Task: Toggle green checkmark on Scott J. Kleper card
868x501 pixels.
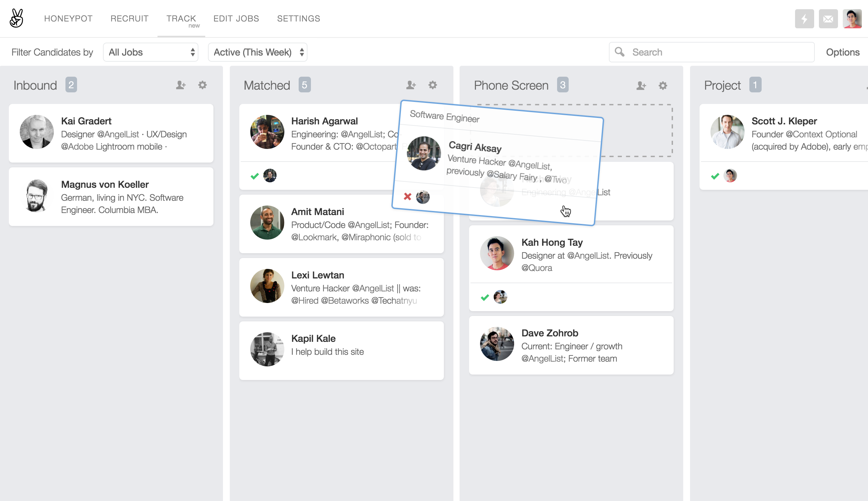Action: (715, 176)
